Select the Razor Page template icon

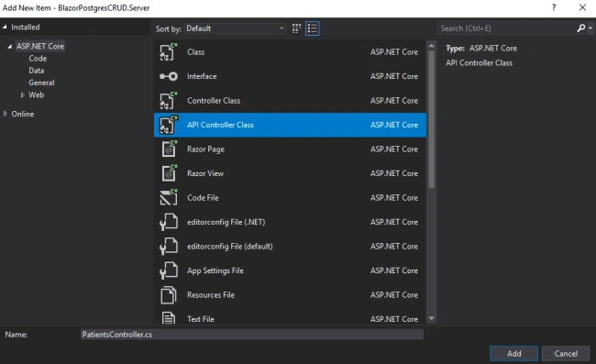pos(169,149)
